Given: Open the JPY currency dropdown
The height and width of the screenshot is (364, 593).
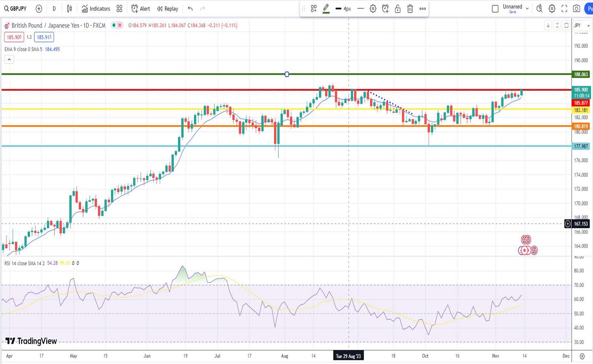Looking at the screenshot, I should point(582,26).
